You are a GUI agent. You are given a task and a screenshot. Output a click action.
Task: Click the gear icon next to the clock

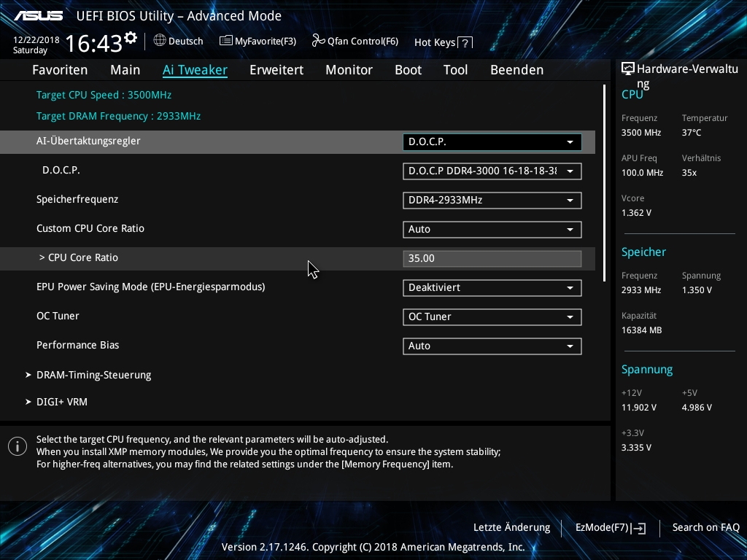click(x=131, y=38)
